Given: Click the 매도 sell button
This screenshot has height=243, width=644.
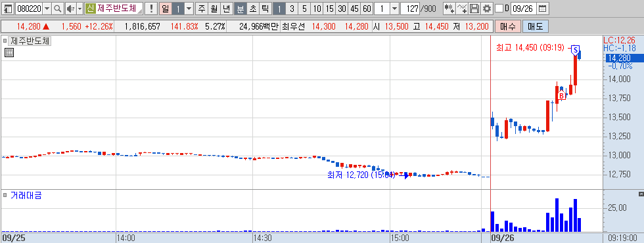Looking at the screenshot, I should 536,27.
